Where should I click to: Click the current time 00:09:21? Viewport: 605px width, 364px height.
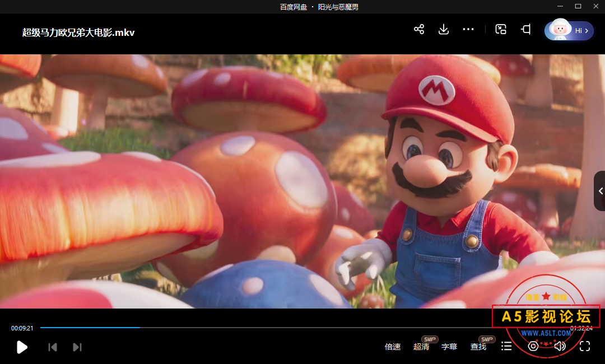22,328
